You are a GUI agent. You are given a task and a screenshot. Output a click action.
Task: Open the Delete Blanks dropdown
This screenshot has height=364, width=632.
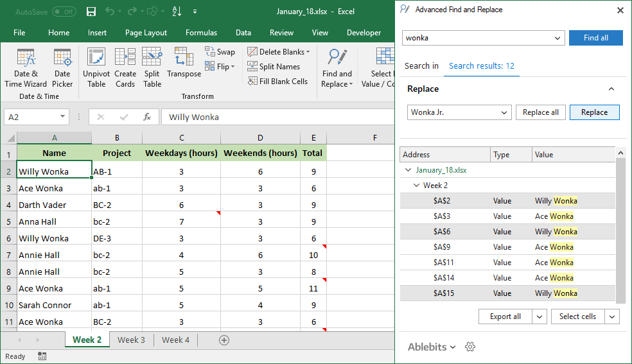pos(279,51)
